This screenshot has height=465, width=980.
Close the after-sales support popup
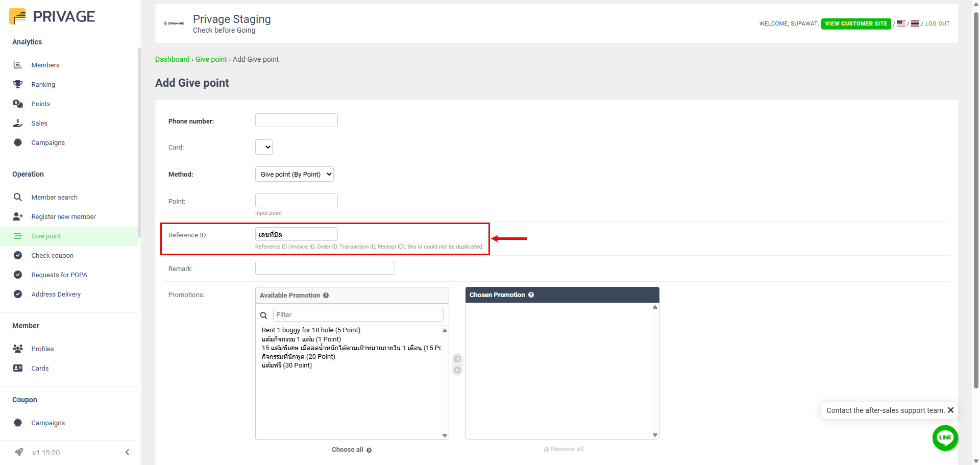(950, 410)
